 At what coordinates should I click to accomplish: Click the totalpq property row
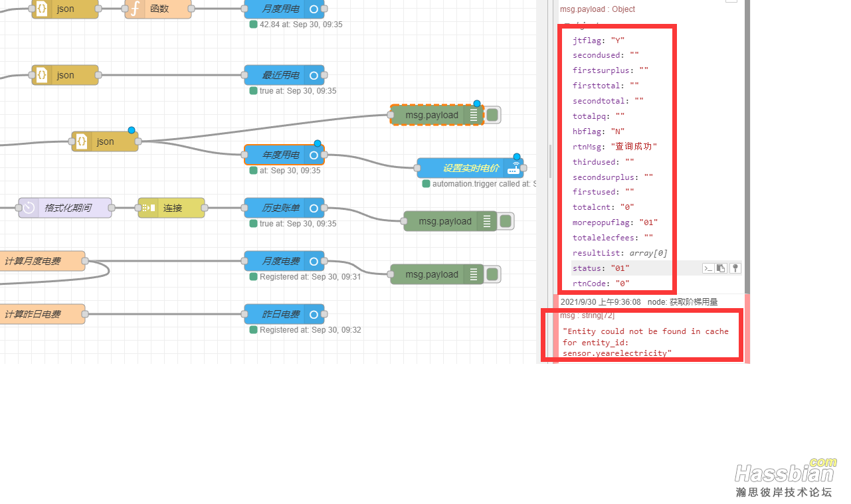pos(599,116)
